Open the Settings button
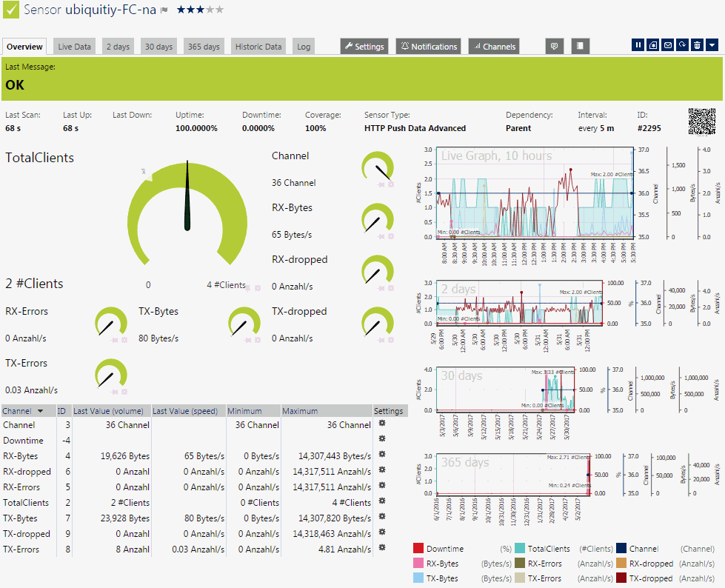The image size is (725, 588). click(364, 46)
